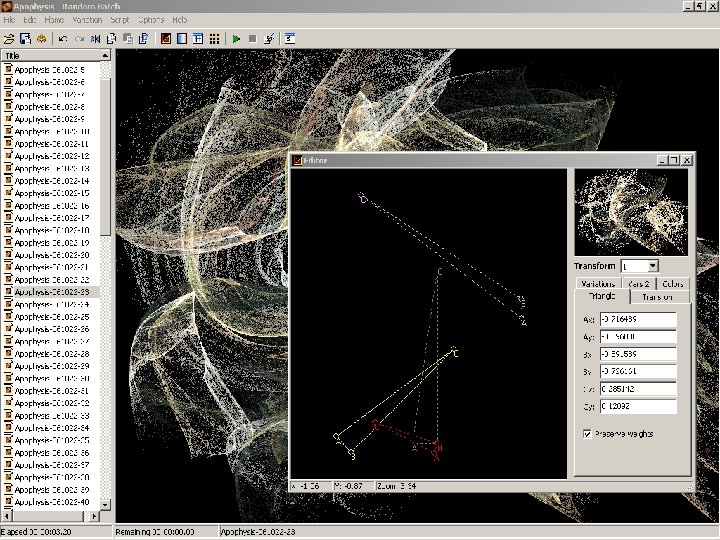The image size is (720, 540).
Task: Select Apophysis flame ending in 16 in list
Action: pos(51,205)
